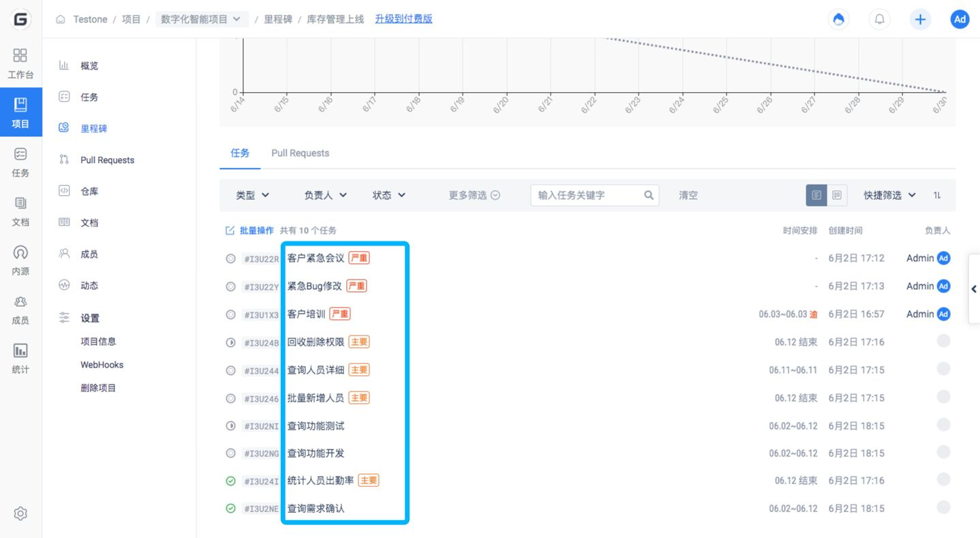The height and width of the screenshot is (538, 980).
Task: Open 里程碑 in project menu
Action: pyautogui.click(x=93, y=128)
